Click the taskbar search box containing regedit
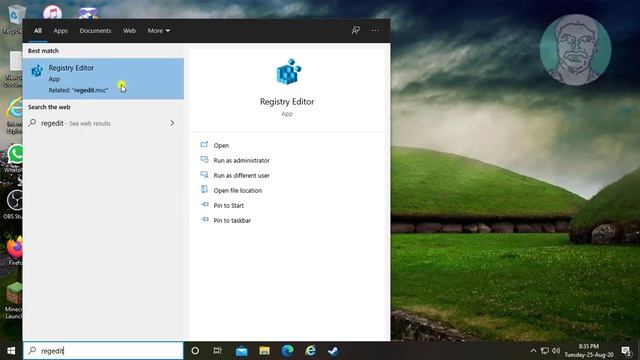Screen dimensions: 640x360 (103, 351)
